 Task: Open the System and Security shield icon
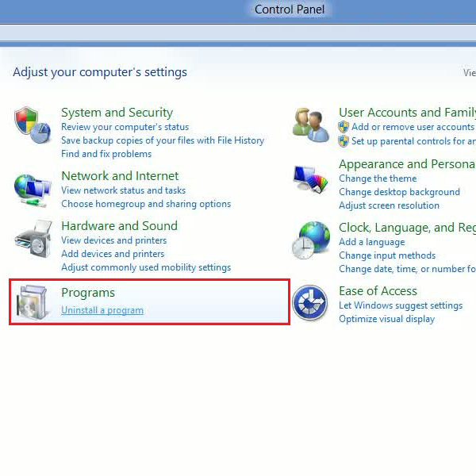[33, 125]
